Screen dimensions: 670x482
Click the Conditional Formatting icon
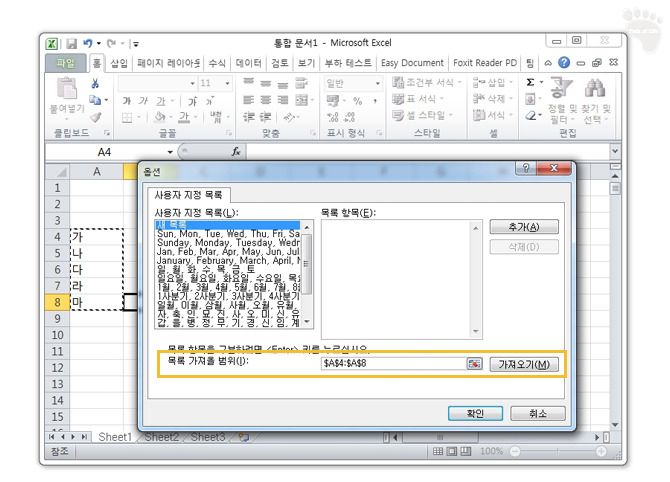(398, 82)
